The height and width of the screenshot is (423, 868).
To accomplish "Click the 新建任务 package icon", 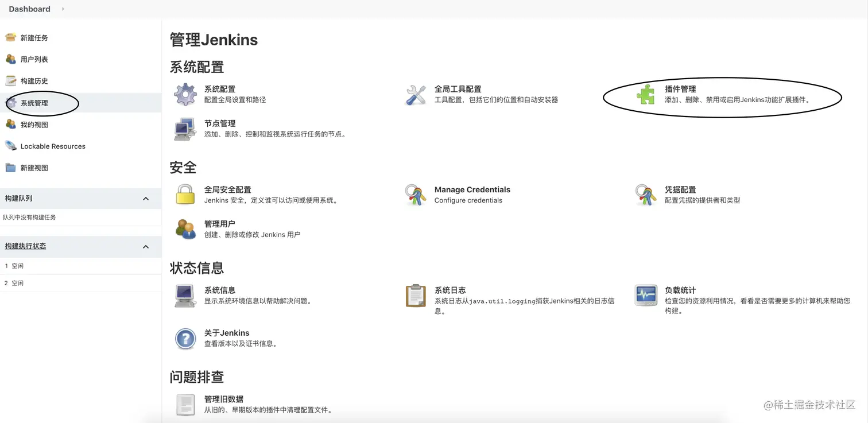I will [10, 37].
